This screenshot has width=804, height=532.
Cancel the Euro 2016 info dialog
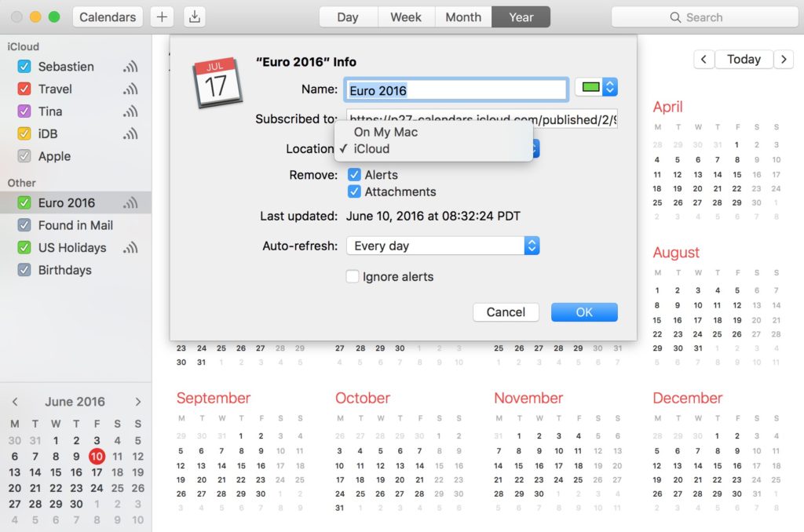(506, 312)
